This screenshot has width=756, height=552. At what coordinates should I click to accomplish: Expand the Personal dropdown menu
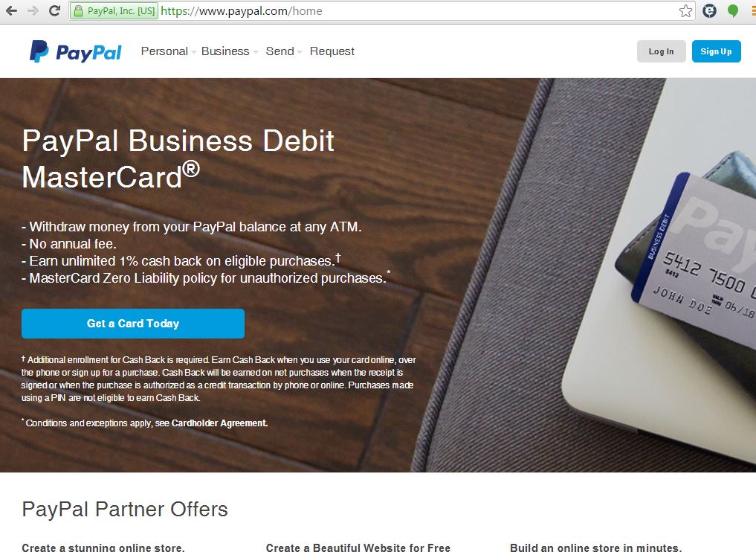click(168, 51)
